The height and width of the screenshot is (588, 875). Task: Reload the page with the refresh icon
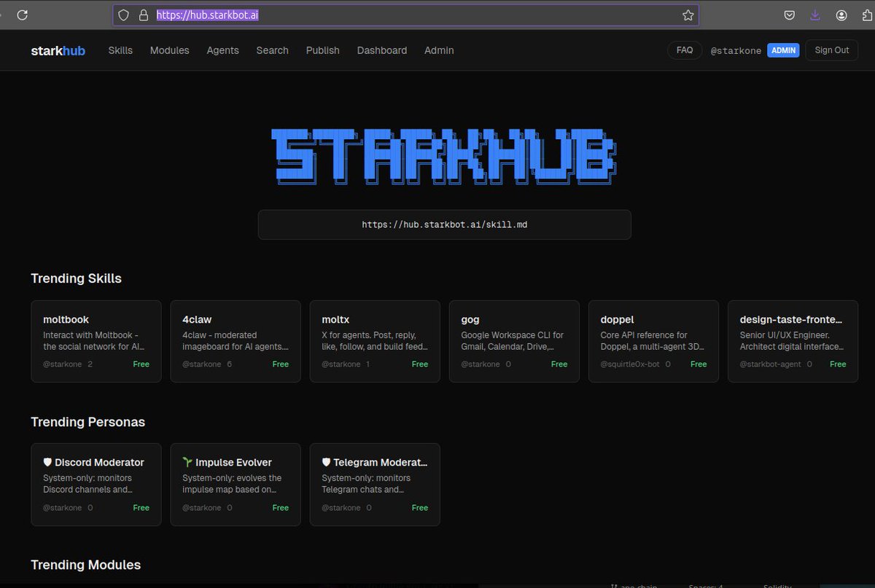click(23, 15)
